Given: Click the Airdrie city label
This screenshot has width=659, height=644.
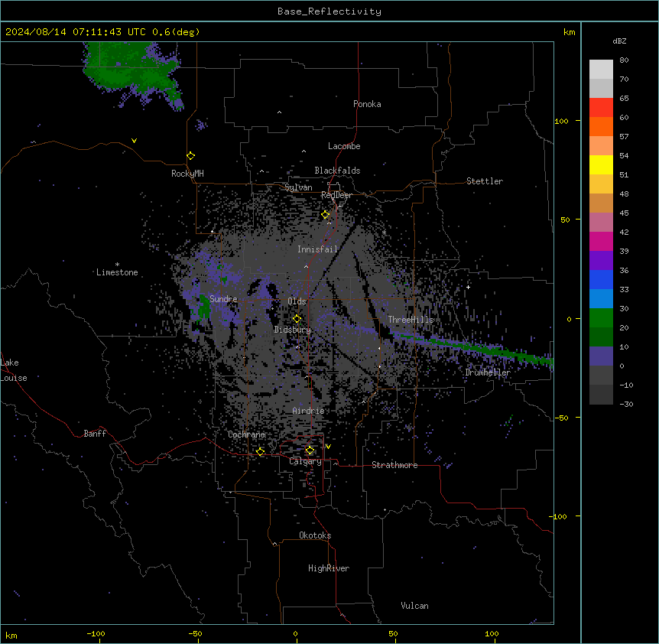Looking at the screenshot, I should pos(309,411).
